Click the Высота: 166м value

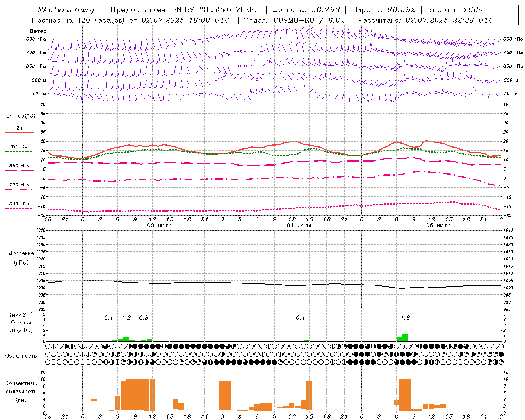(455, 10)
